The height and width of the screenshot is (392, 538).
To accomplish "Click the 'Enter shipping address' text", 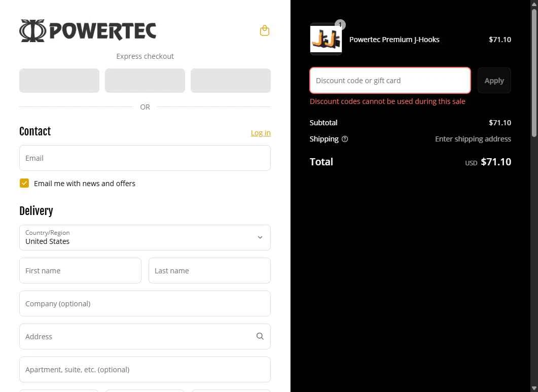I will 473,139.
